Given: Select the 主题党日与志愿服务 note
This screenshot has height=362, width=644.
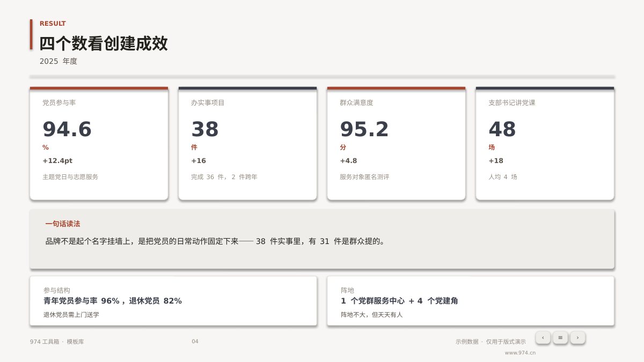Looking at the screenshot, I should [x=70, y=177].
